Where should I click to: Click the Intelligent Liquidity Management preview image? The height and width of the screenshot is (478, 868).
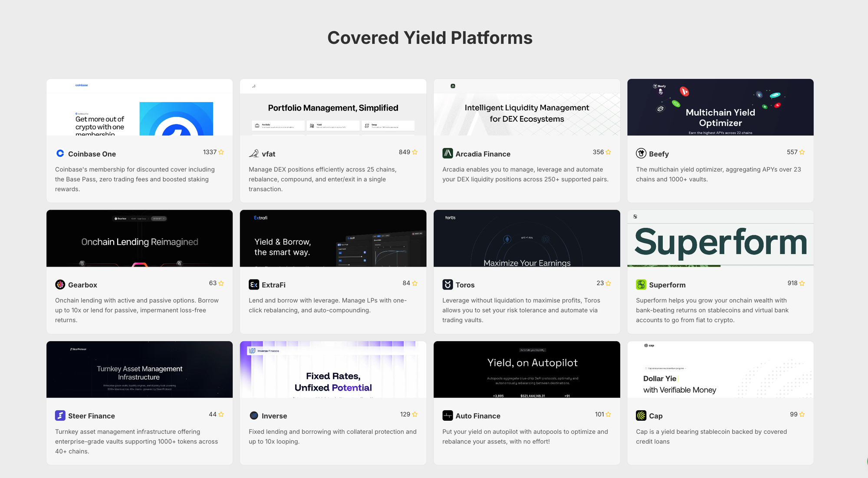click(527, 107)
